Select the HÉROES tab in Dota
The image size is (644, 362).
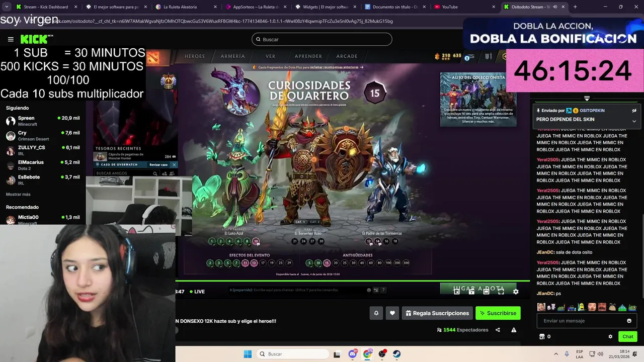pyautogui.click(x=194, y=56)
